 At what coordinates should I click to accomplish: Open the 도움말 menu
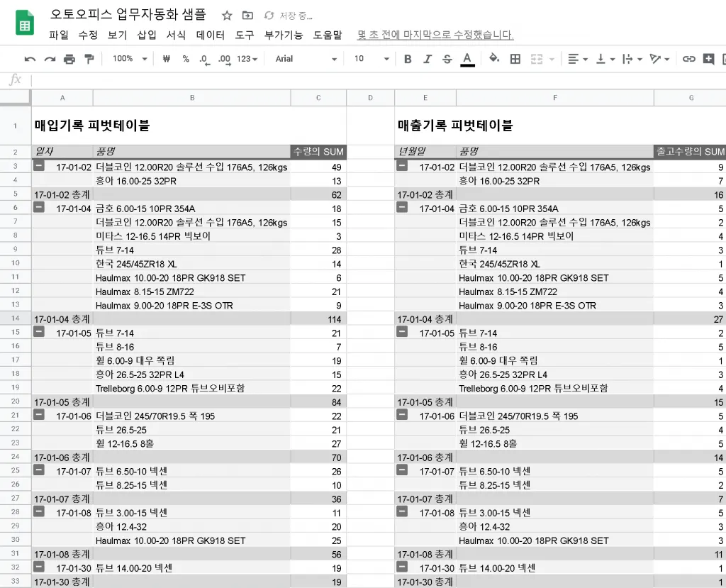point(328,35)
